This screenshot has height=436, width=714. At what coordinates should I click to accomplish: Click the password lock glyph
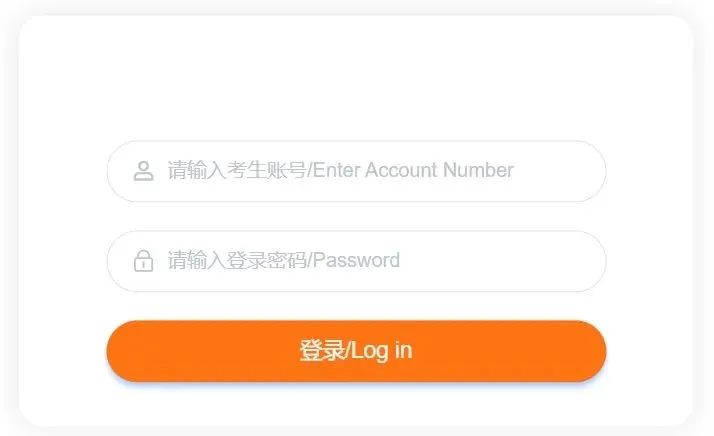pos(143,261)
